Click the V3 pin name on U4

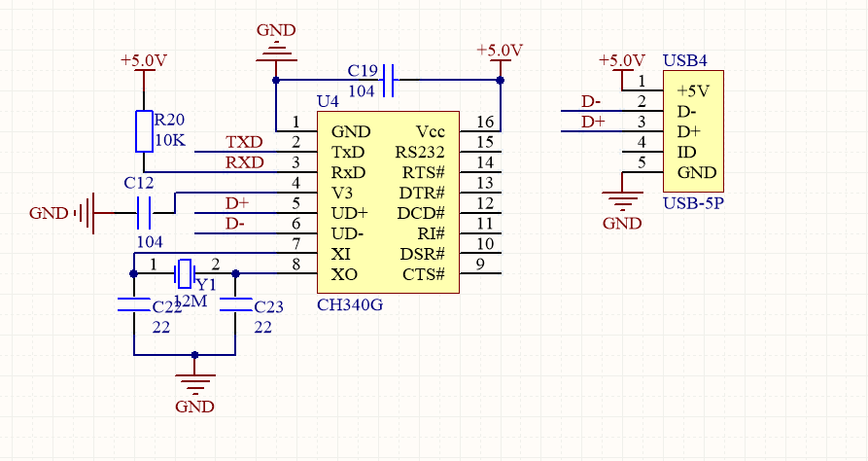coord(342,193)
